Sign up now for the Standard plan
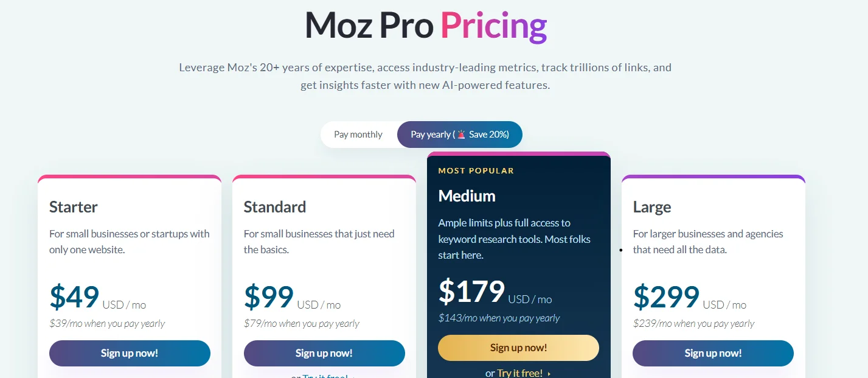 (324, 353)
